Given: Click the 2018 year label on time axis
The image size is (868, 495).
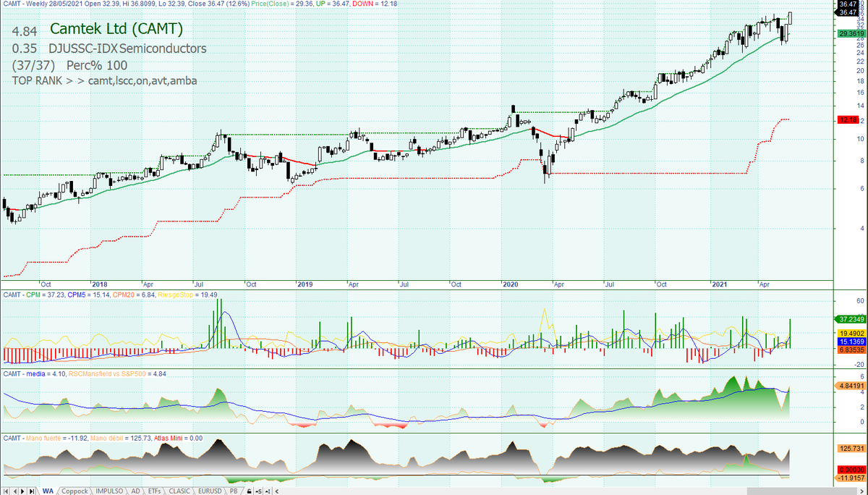Looking at the screenshot, I should tap(100, 284).
